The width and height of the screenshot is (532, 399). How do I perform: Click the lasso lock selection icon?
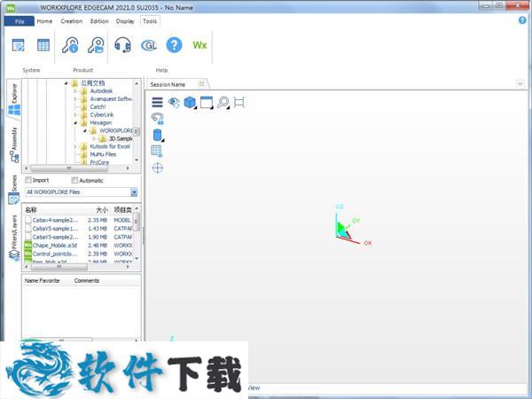click(157, 119)
